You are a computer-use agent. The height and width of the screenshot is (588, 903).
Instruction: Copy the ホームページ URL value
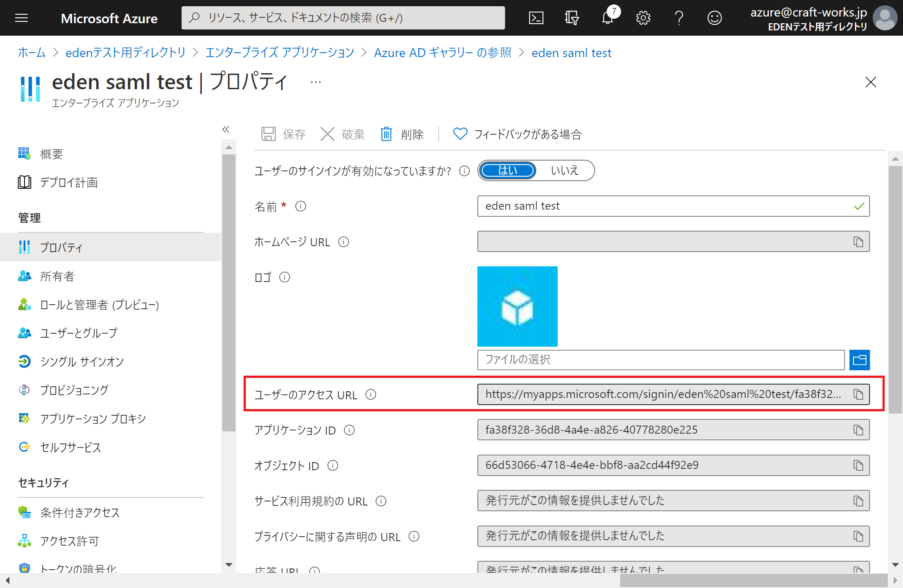pyautogui.click(x=858, y=241)
